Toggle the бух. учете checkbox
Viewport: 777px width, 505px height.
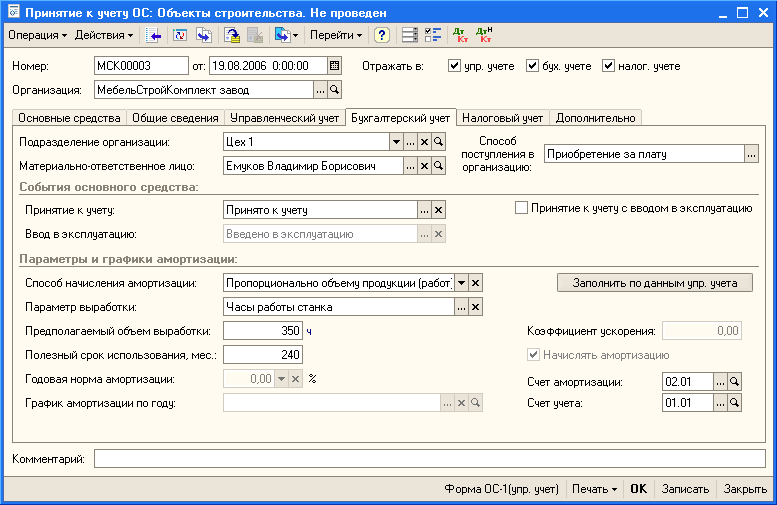pos(532,65)
